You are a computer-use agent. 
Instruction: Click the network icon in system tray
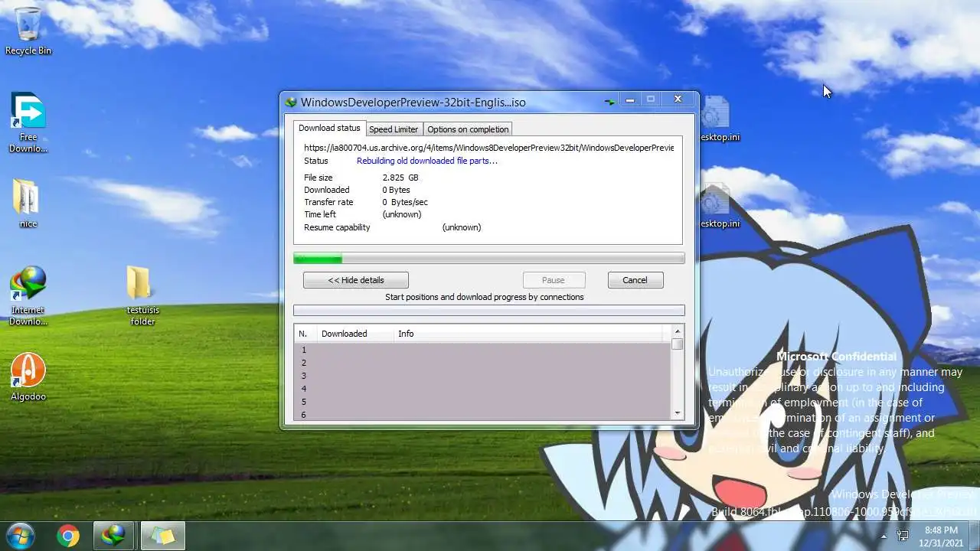[x=903, y=536]
